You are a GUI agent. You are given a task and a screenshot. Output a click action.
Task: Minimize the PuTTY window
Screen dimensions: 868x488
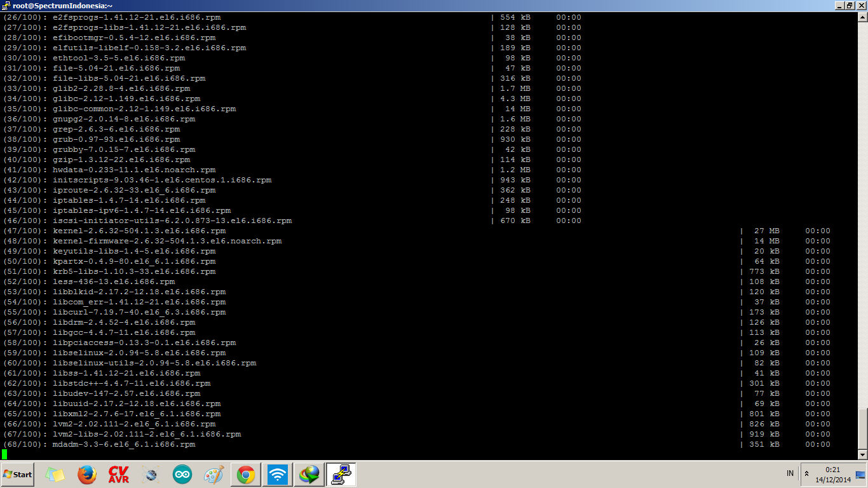(839, 5)
